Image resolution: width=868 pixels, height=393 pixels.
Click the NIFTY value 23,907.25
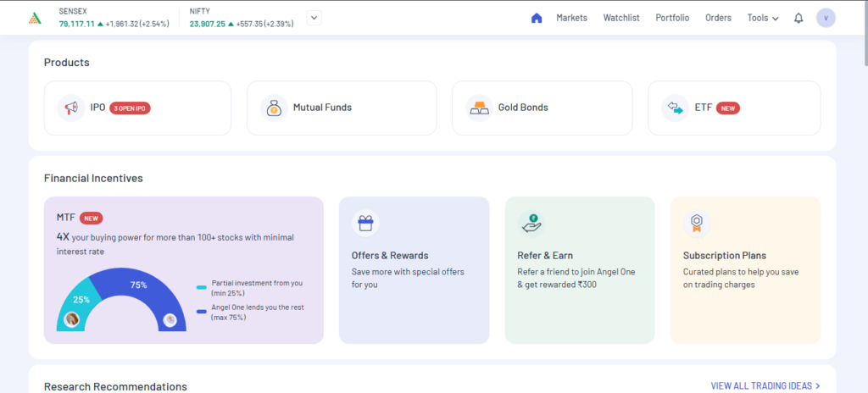click(x=208, y=24)
